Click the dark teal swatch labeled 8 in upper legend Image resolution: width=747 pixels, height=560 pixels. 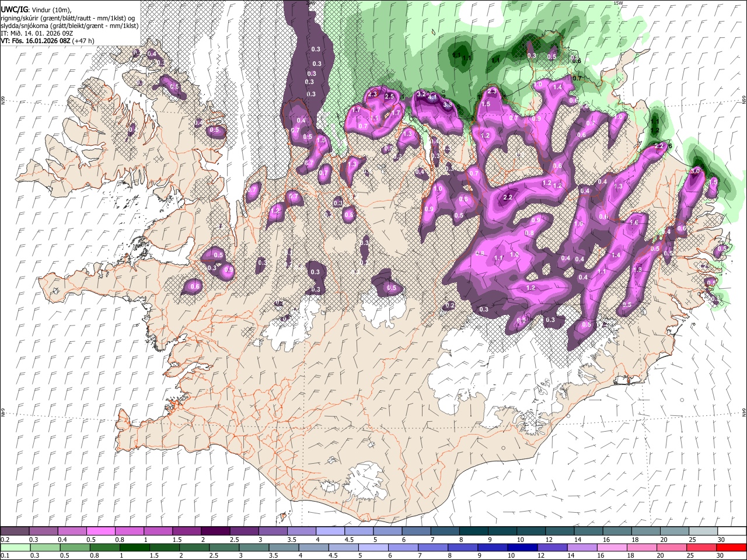(x=473, y=531)
